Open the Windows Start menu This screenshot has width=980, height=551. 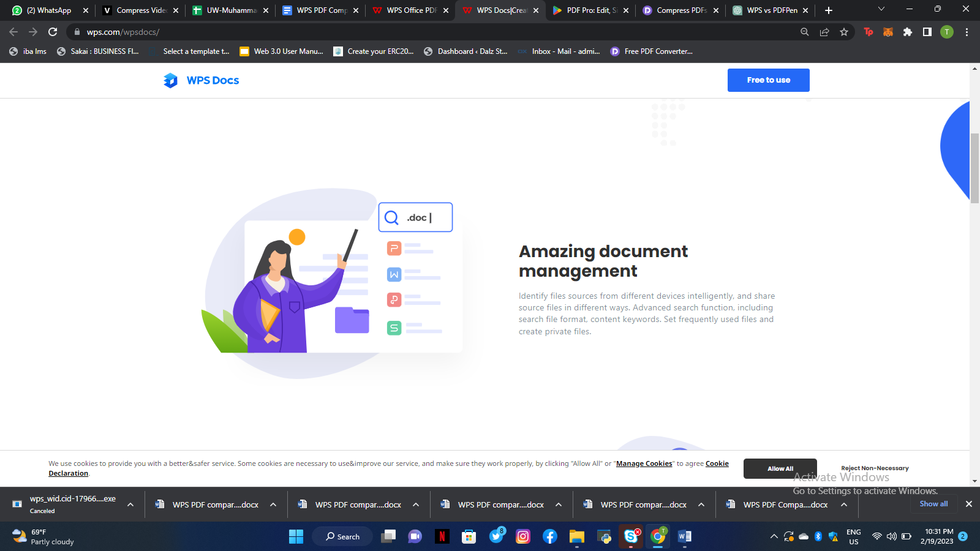(296, 536)
